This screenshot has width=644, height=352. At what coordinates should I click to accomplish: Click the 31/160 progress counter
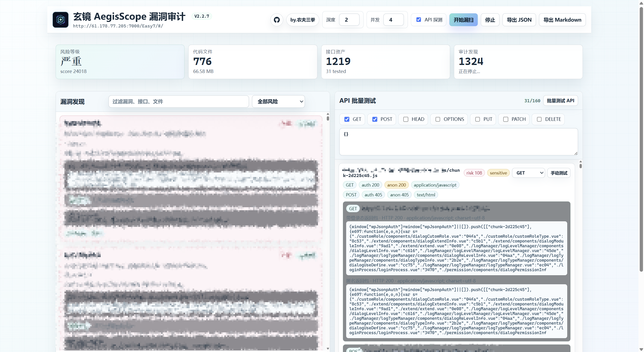point(532,101)
